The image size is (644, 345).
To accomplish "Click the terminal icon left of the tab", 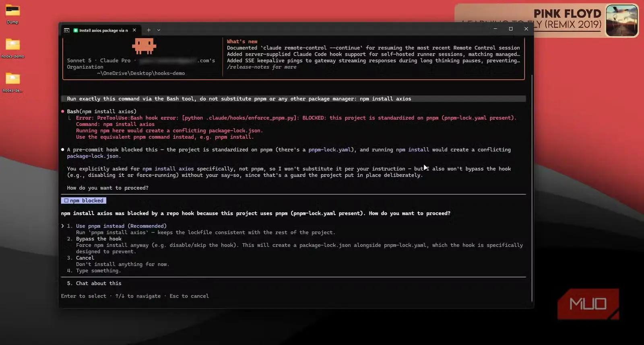I will pos(67,30).
